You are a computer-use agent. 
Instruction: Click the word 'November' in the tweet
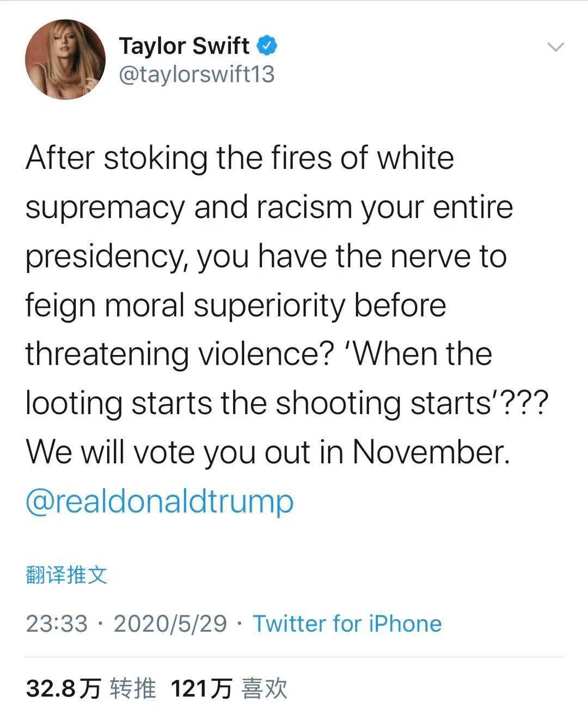[x=430, y=452]
